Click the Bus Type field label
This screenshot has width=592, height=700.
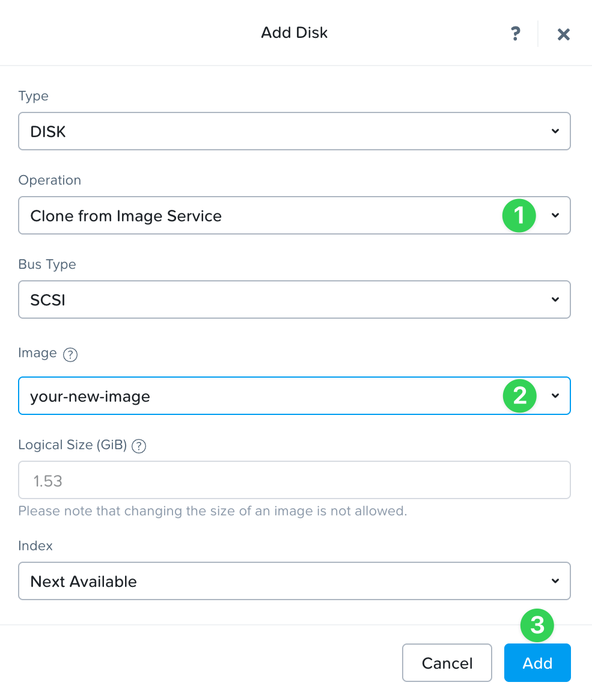47,265
